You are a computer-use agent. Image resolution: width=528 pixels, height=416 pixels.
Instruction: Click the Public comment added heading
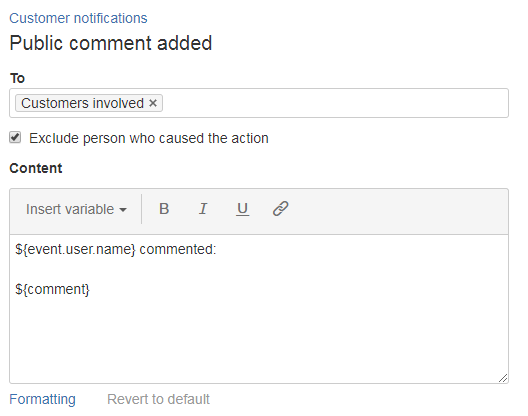[111, 43]
